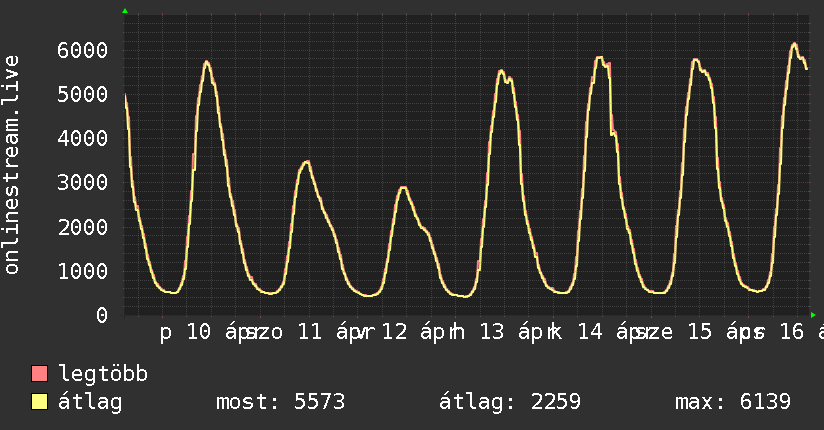The height and width of the screenshot is (430, 824).
Task: Click the 15 ápr date label
Action: pos(720,332)
